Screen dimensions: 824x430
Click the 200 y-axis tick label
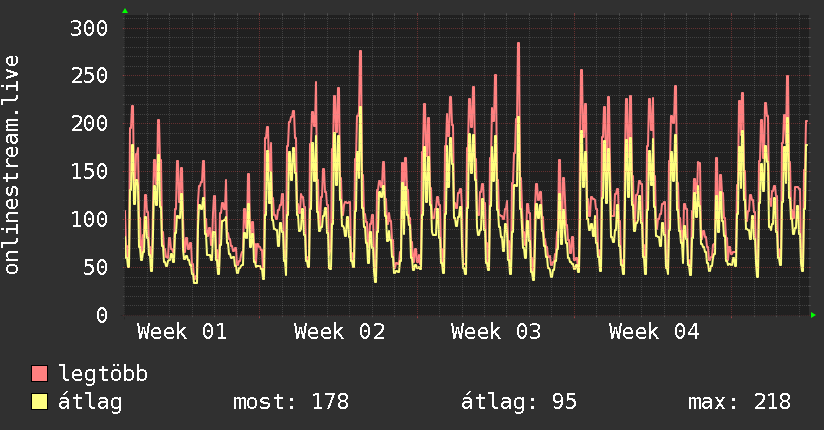pyautogui.click(x=89, y=124)
